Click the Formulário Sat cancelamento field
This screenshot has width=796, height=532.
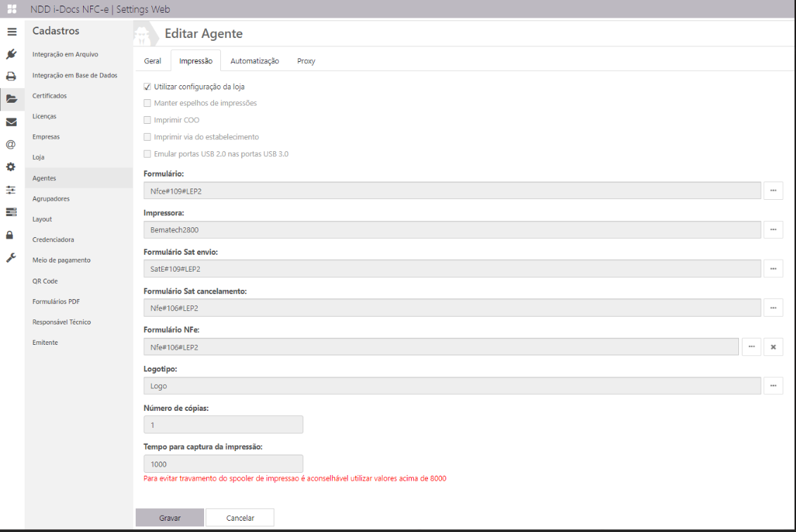pos(453,308)
